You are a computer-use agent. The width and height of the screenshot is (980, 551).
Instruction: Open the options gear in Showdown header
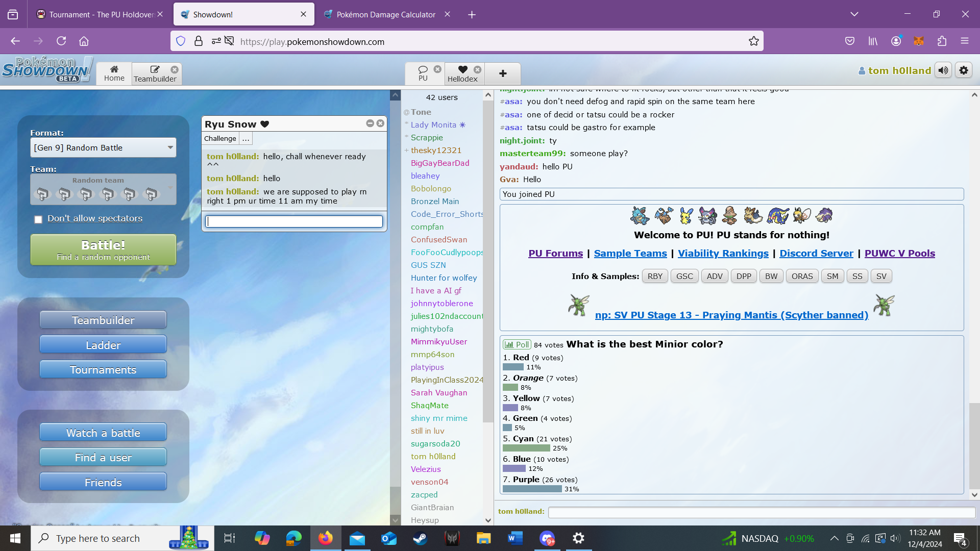(x=964, y=70)
